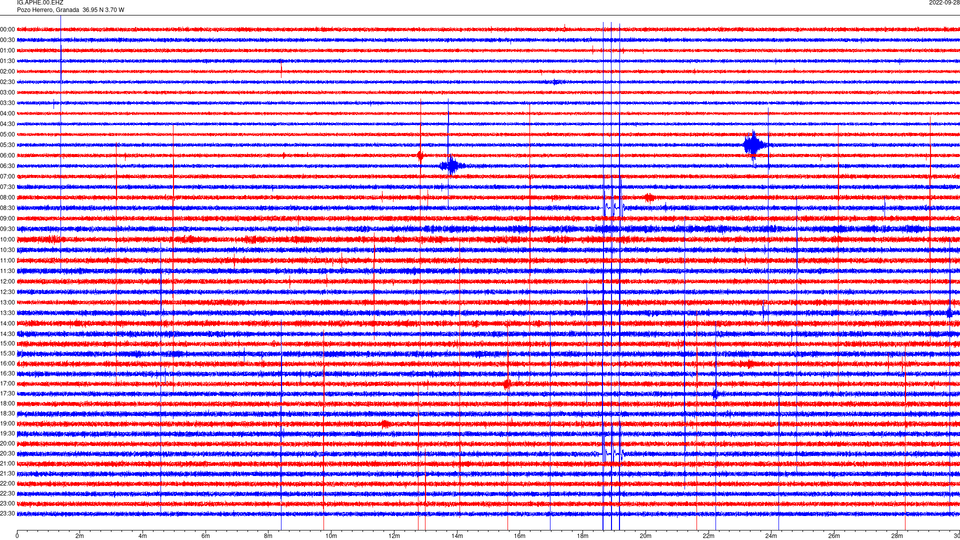Screen dimensions: 960x540
Task: Select the 06:30 trace time label
Action: point(7,166)
